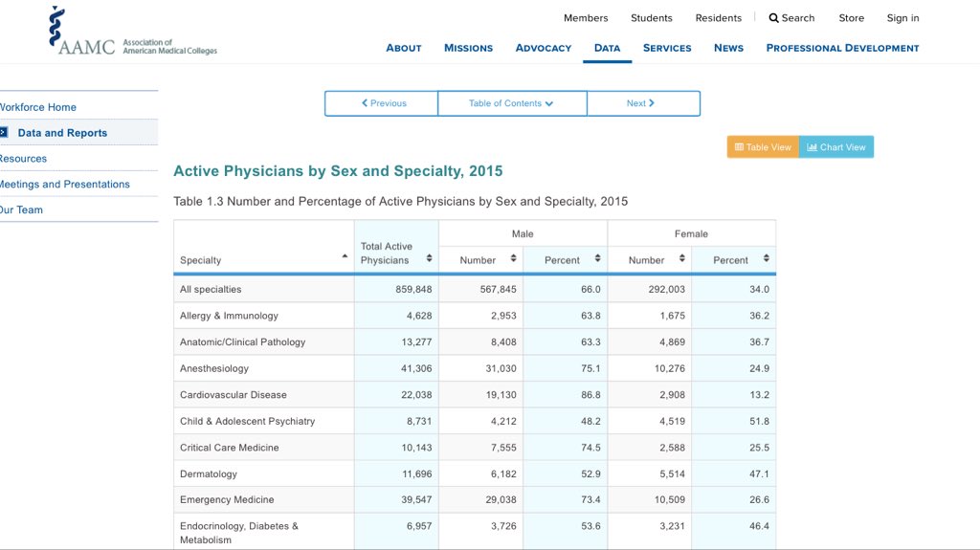Viewport: 980px width, 550px height.
Task: Click the Anesthesiology row label
Action: point(214,368)
